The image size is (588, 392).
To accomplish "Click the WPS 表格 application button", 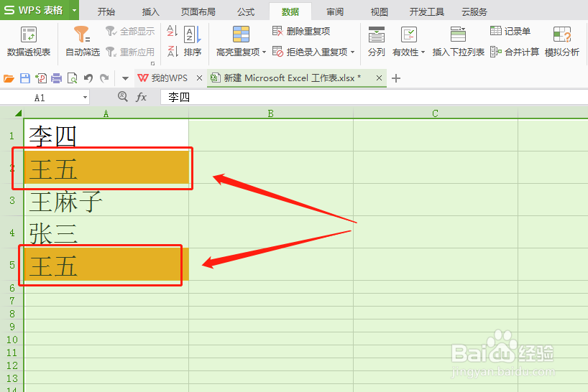I will 35,10.
